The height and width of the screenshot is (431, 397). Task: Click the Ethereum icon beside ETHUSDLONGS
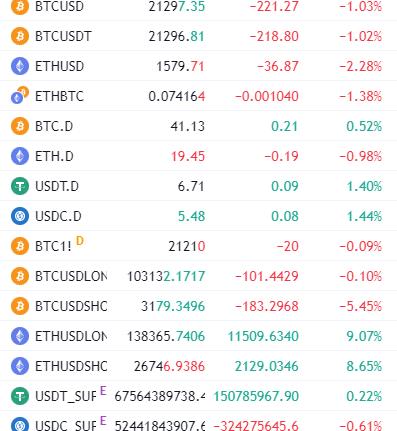pos(20,336)
